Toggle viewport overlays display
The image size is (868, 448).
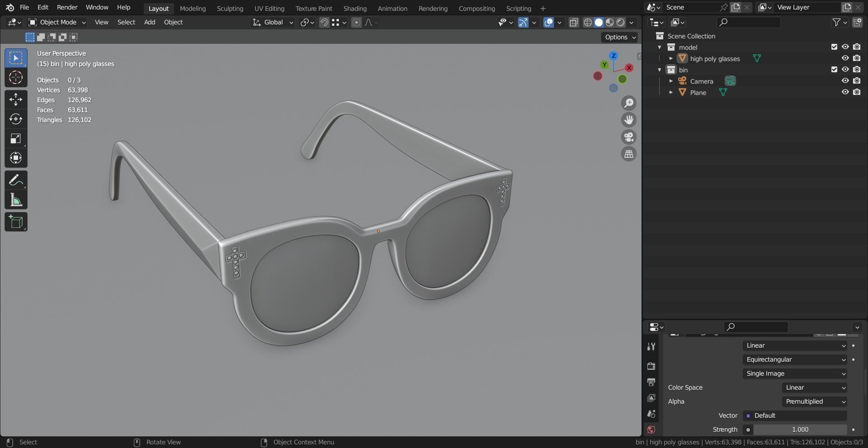(x=548, y=22)
